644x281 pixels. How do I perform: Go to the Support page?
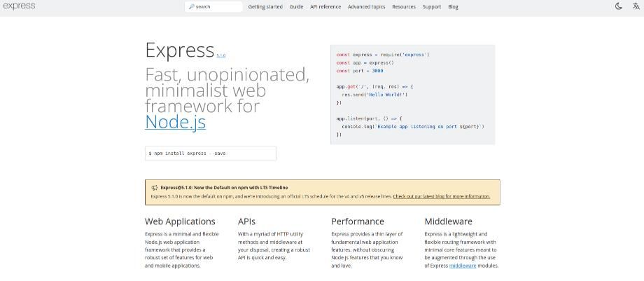pos(432,7)
